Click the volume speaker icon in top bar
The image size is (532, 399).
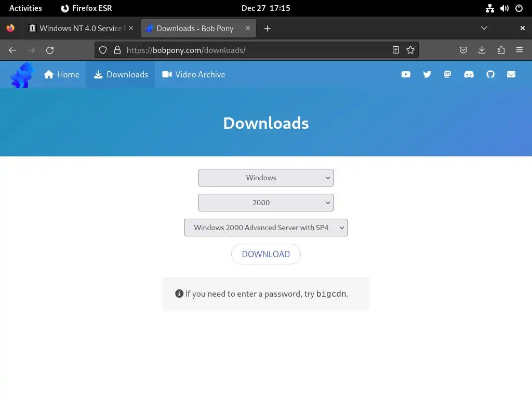click(x=504, y=8)
